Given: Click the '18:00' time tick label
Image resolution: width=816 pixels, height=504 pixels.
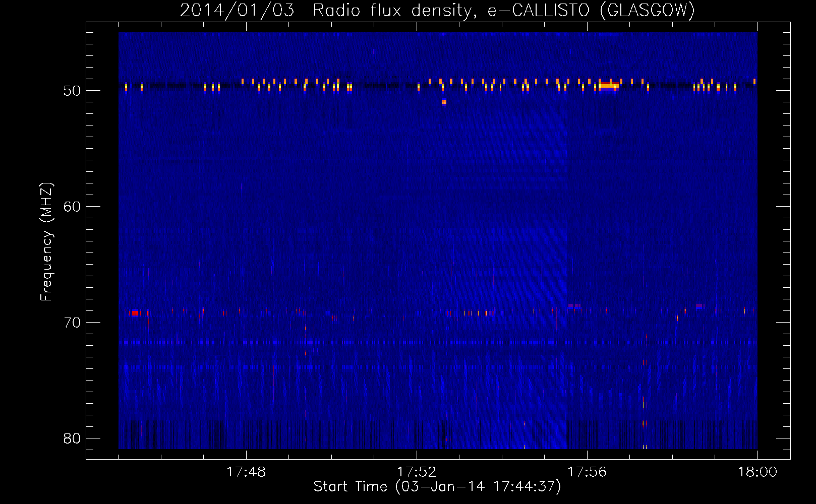Looking at the screenshot, I should (757, 472).
